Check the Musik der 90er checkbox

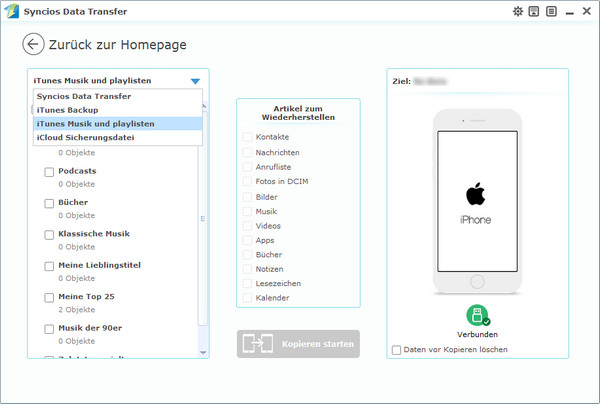(x=49, y=329)
